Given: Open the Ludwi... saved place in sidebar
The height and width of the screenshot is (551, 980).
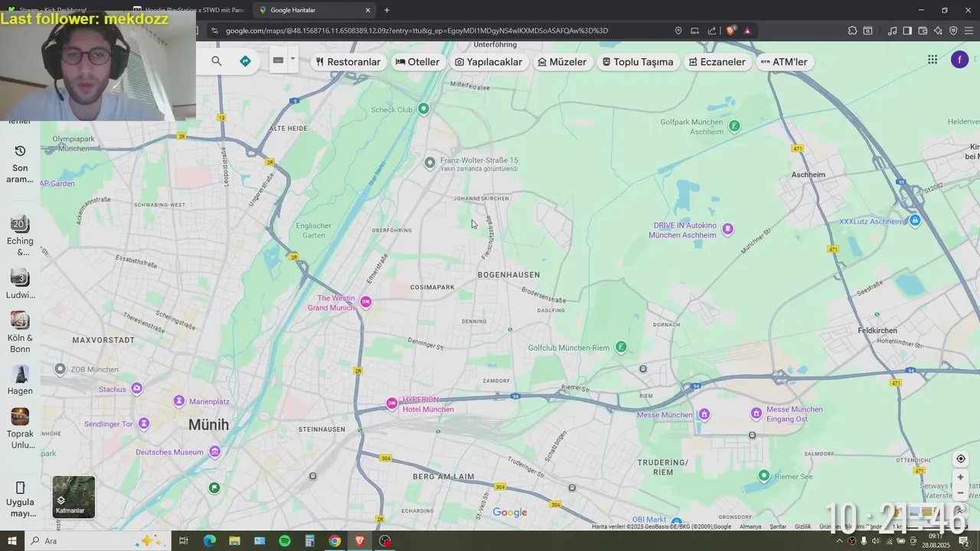Looking at the screenshot, I should [x=20, y=277].
